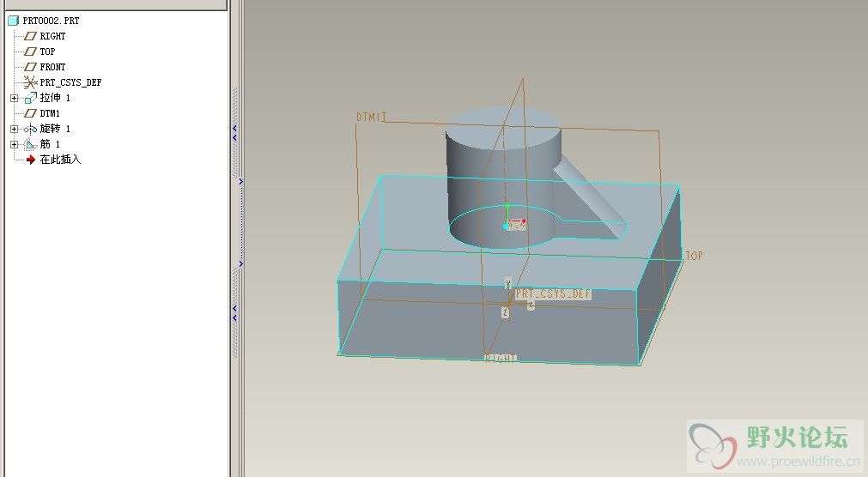868x477 pixels.
Task: Select the PRT_CSYS_DEF tree entry
Action: tap(71, 82)
